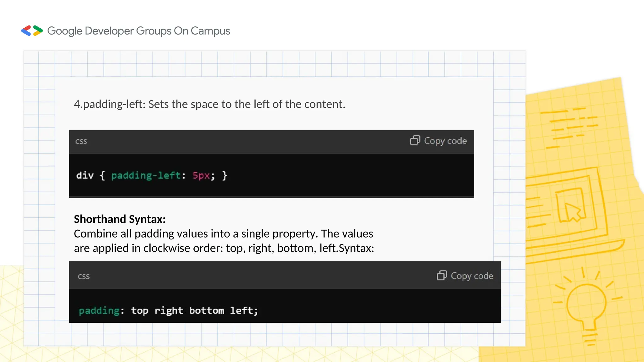
Task: Click the '4.padding-left' description line
Action: pyautogui.click(x=209, y=104)
